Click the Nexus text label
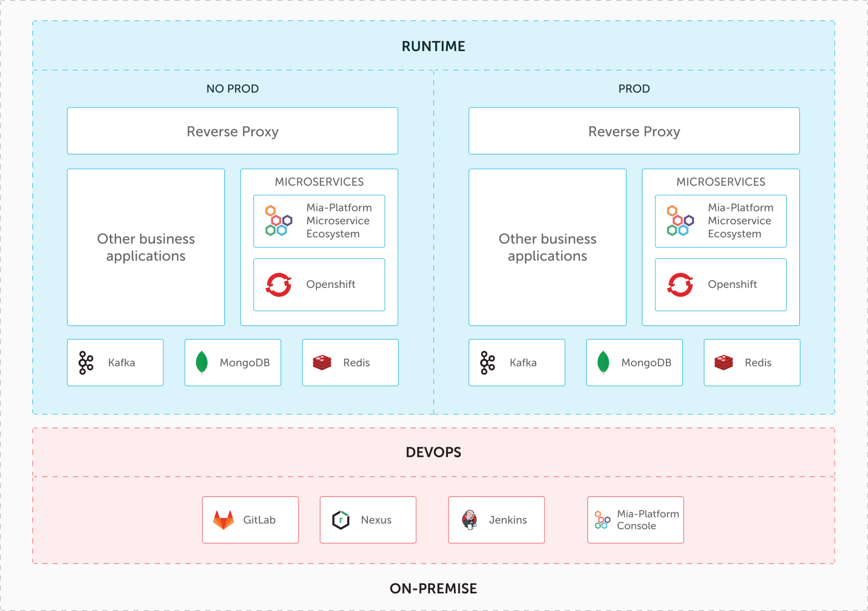This screenshot has width=868, height=611. click(376, 520)
